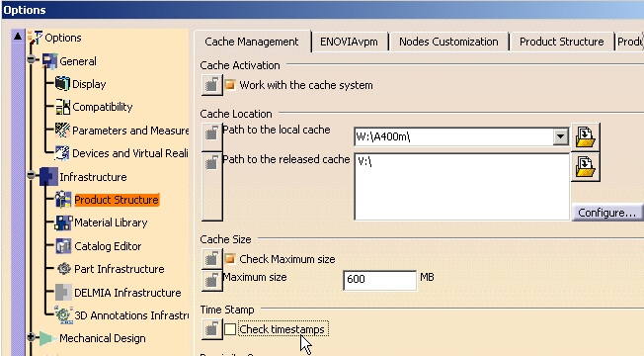Select Devices and Virtual Reality item
Screen dimensions: 644x356
(x=129, y=153)
